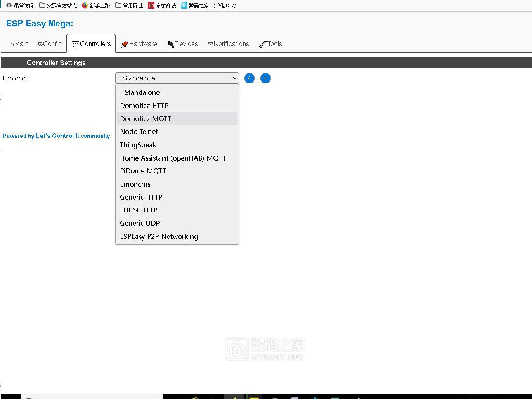532x399 pixels.
Task: Open the Devices tab
Action: point(182,44)
